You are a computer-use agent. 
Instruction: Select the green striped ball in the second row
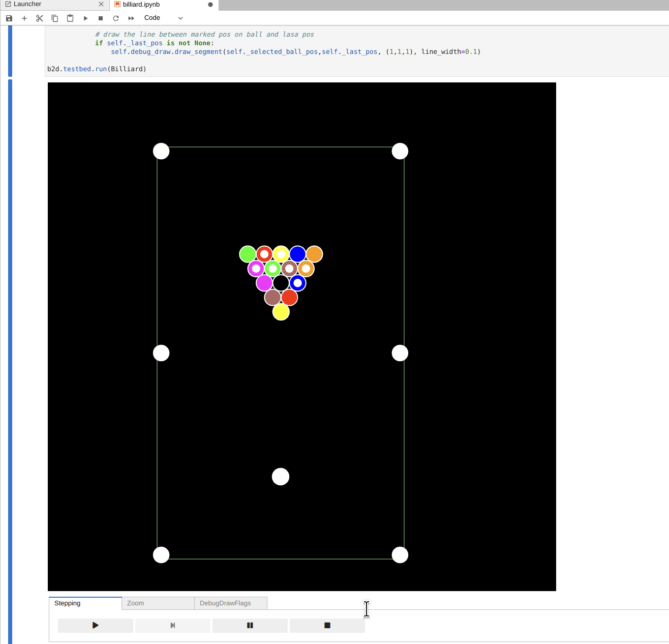pos(272,268)
